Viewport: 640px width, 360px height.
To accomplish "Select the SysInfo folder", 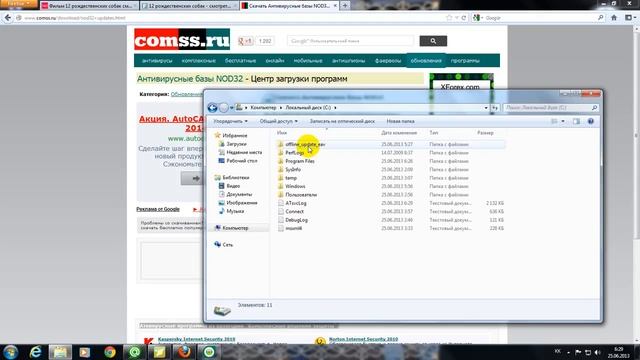I will coord(293,169).
